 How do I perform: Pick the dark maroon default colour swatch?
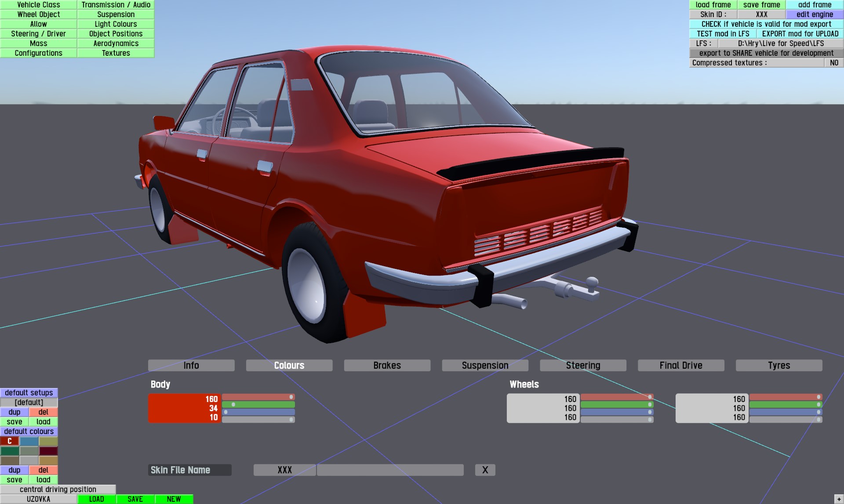[48, 451]
